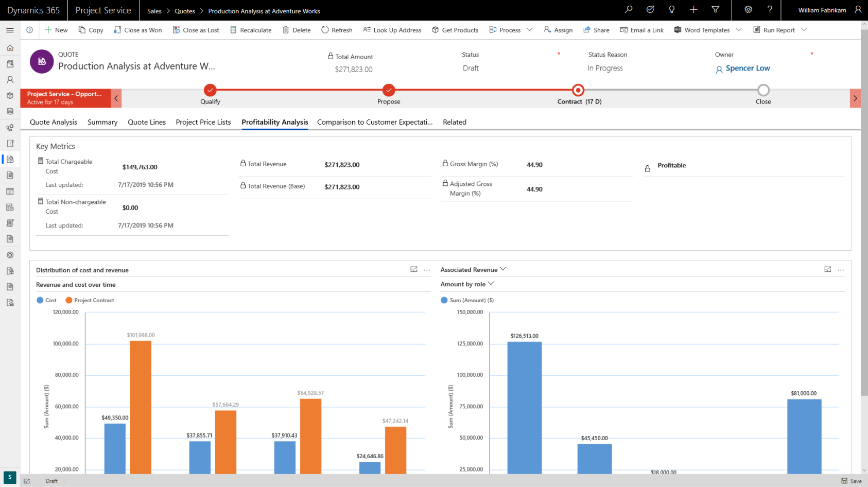Click the Delete command
This screenshot has width=868, height=487.
(297, 30)
